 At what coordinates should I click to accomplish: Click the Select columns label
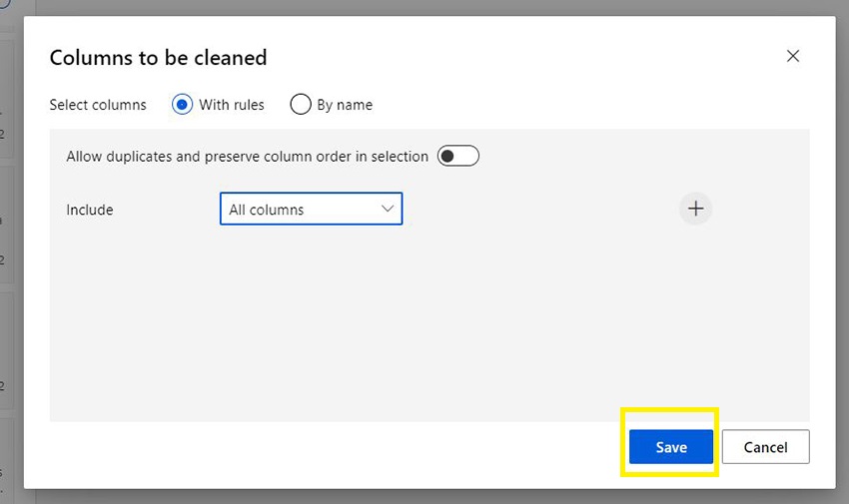pyautogui.click(x=98, y=105)
